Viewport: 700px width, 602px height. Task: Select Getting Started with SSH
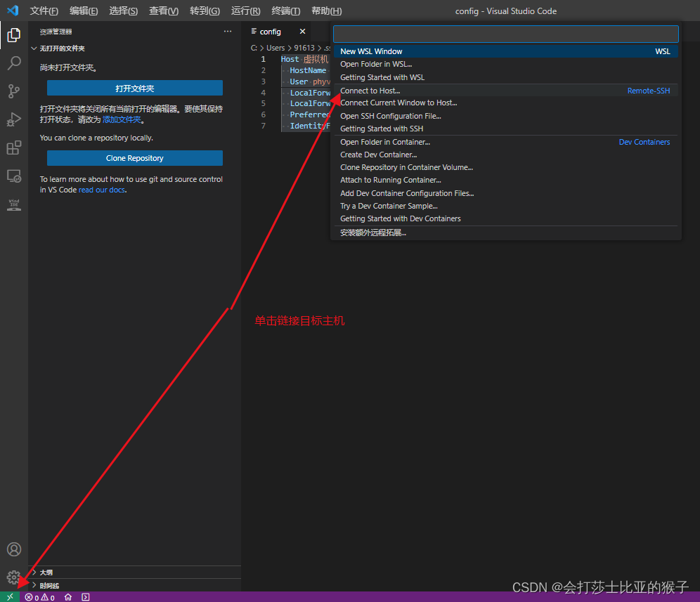(506, 129)
